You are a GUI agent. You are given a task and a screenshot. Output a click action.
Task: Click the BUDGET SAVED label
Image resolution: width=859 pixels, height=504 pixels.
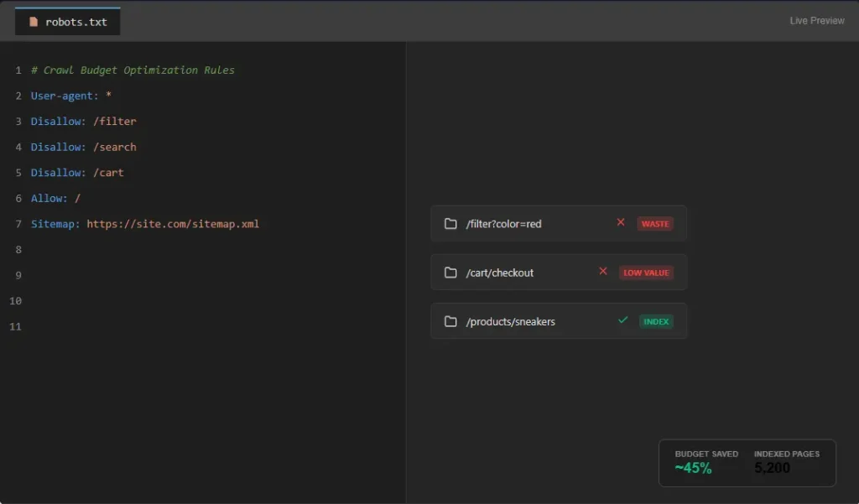click(706, 454)
